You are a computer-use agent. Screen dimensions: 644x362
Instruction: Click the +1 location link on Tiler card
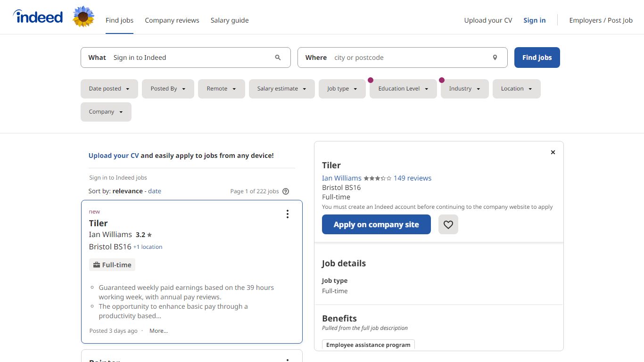coord(148,247)
